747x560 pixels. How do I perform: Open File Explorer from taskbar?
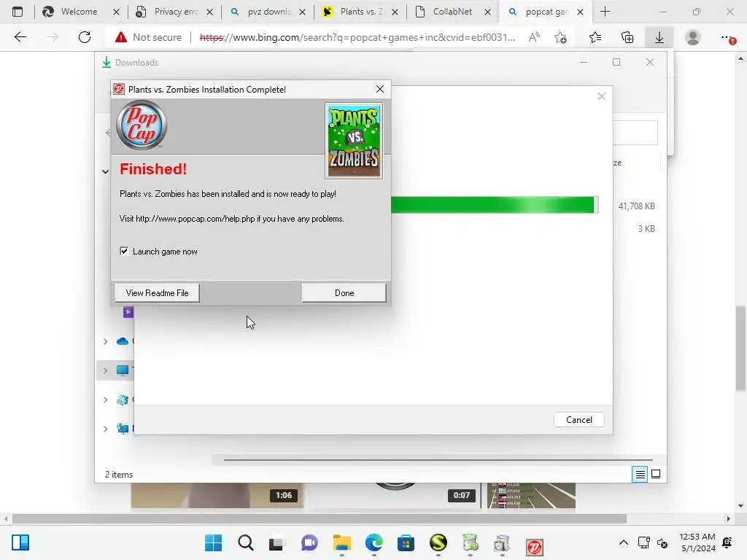pyautogui.click(x=341, y=542)
